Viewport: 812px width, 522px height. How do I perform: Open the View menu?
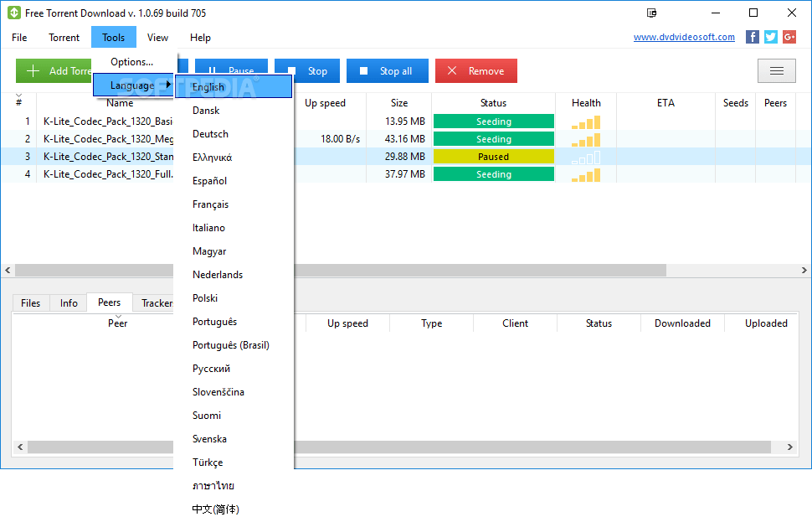(157, 38)
